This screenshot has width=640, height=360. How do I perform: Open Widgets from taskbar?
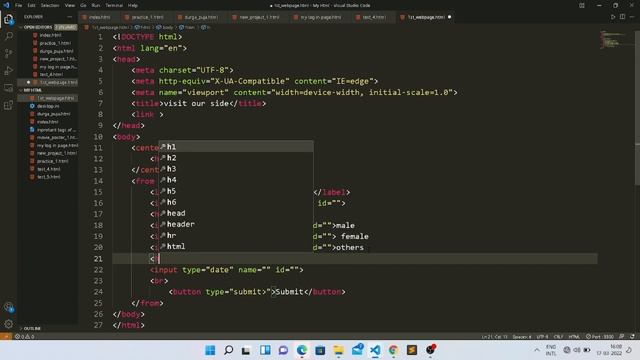pyautogui.click(x=265, y=350)
